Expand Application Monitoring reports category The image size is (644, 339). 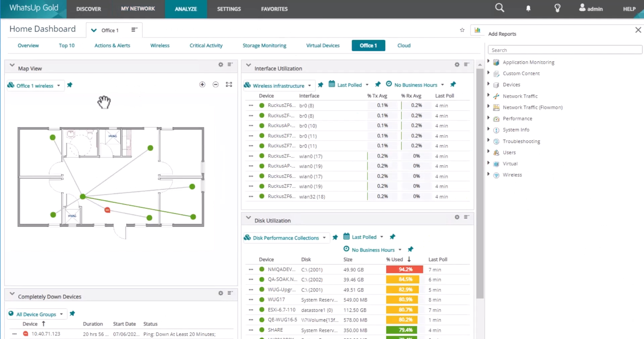click(x=489, y=62)
